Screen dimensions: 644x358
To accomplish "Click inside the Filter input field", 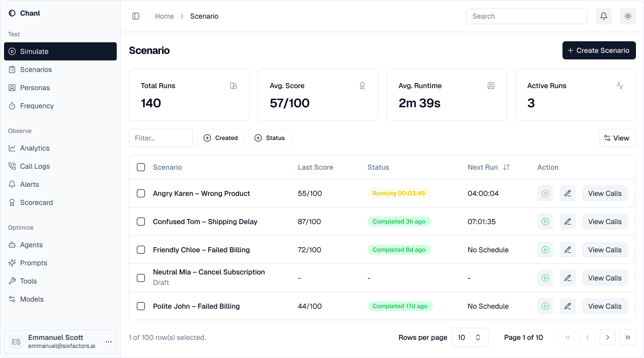I will 161,138.
